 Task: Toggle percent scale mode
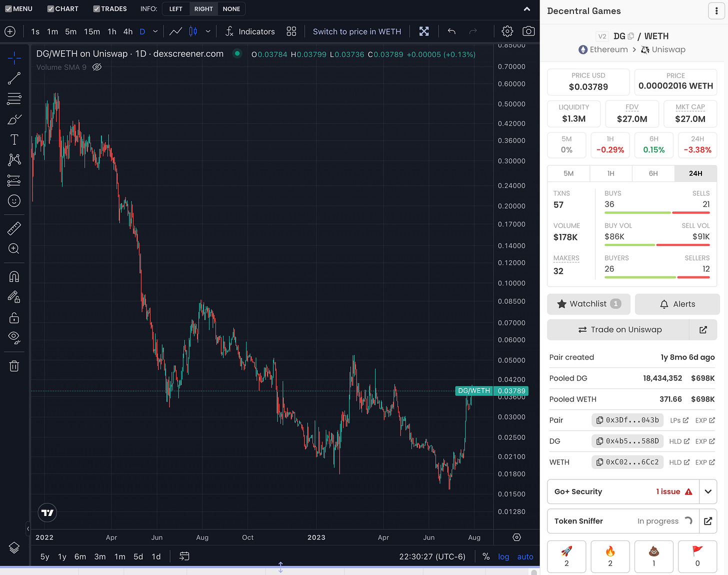486,556
